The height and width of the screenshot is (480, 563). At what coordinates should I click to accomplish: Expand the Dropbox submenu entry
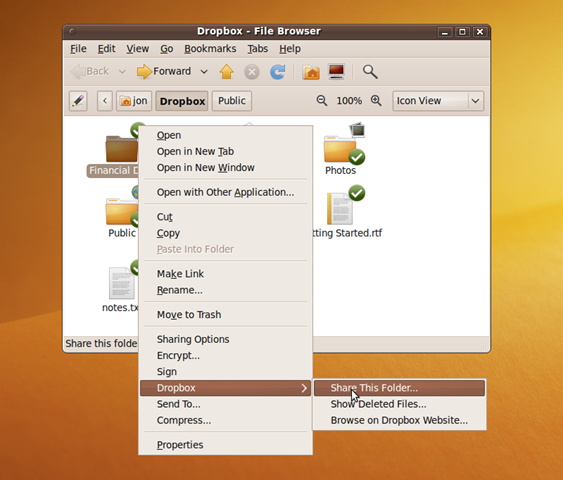225,388
